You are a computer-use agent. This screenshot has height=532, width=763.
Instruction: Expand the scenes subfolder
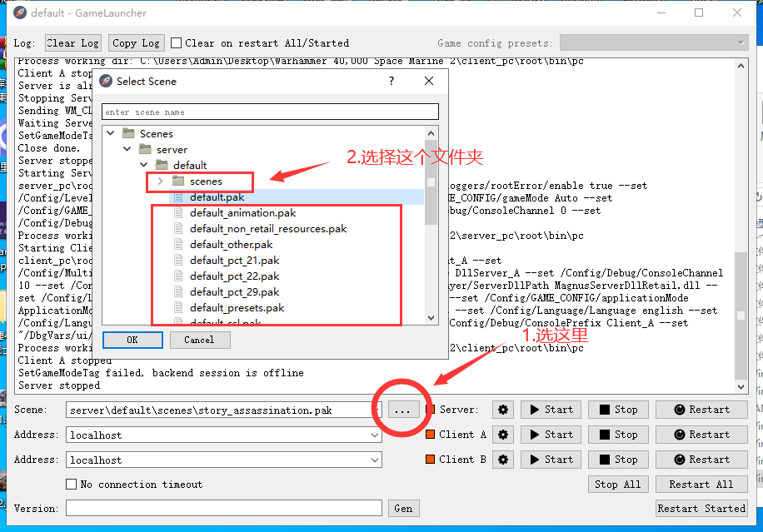click(160, 181)
